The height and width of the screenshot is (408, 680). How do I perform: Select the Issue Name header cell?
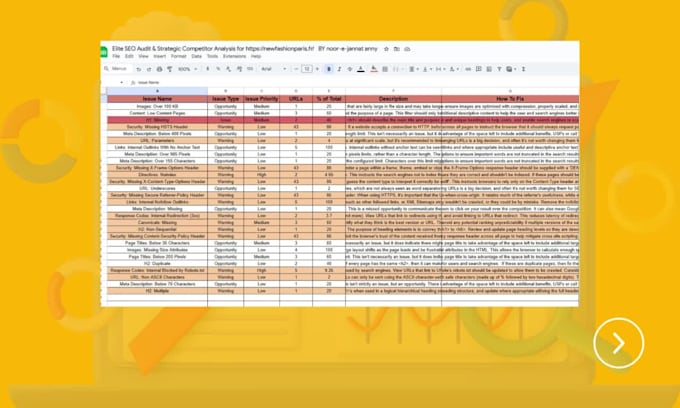157,99
